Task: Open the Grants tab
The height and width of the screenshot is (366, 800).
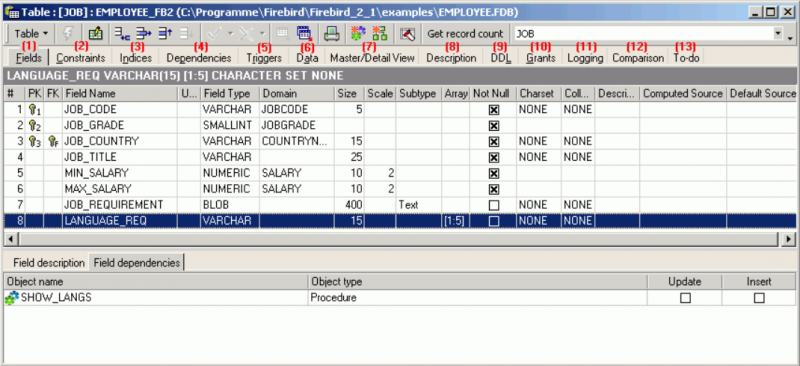Action: click(541, 58)
